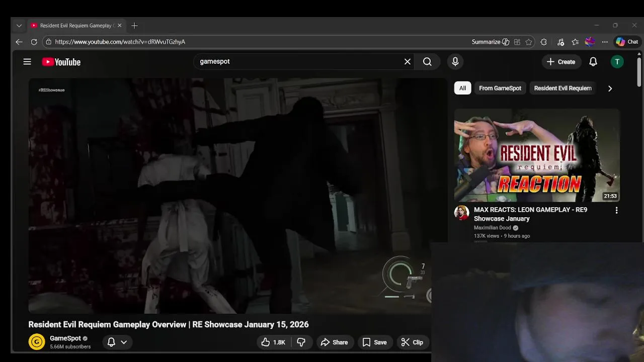Select Resident Evil Requiem filter chip
Viewport: 644px width, 362px height.
click(x=562, y=88)
